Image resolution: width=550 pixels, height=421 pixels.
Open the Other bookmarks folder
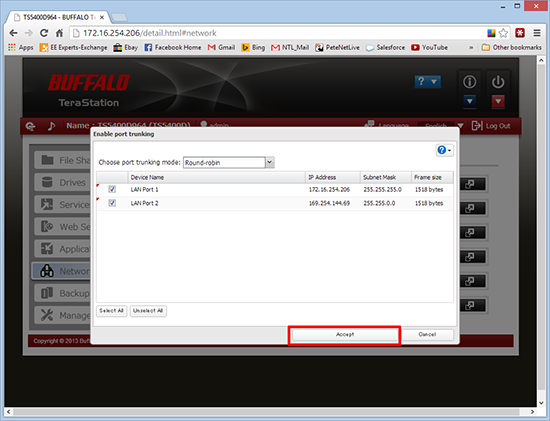(511, 47)
